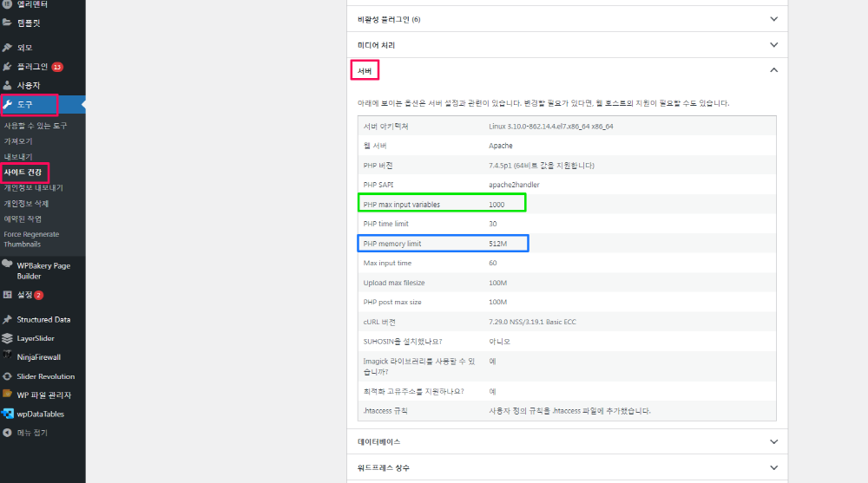Image resolution: width=868 pixels, height=483 pixels.
Task: Expand the 데이터베이스 section chevron
Action: pos(774,441)
